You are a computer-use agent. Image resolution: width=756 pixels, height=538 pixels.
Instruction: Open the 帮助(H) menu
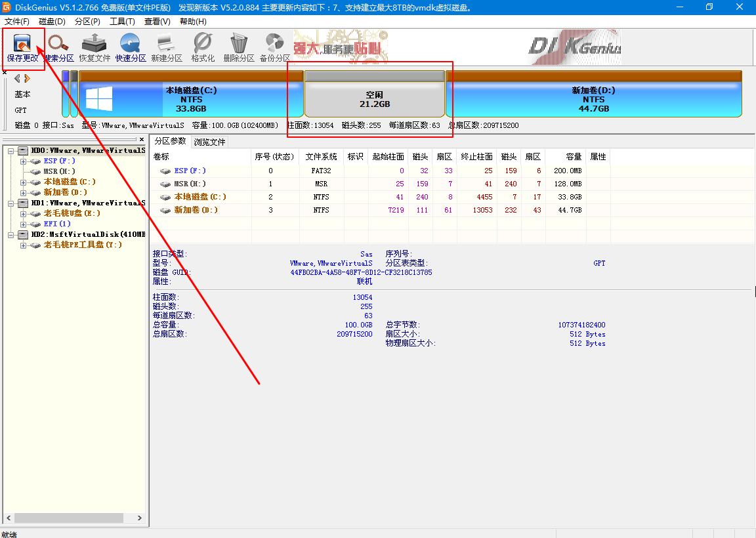point(193,22)
